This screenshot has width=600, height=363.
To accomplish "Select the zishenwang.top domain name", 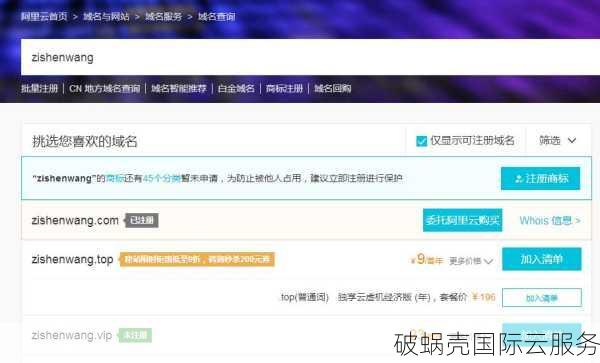I will 72,259.
